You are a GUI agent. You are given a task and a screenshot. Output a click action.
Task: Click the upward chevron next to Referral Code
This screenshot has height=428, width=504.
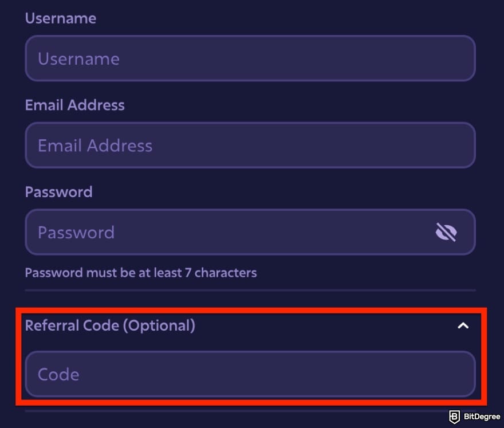[x=464, y=325]
